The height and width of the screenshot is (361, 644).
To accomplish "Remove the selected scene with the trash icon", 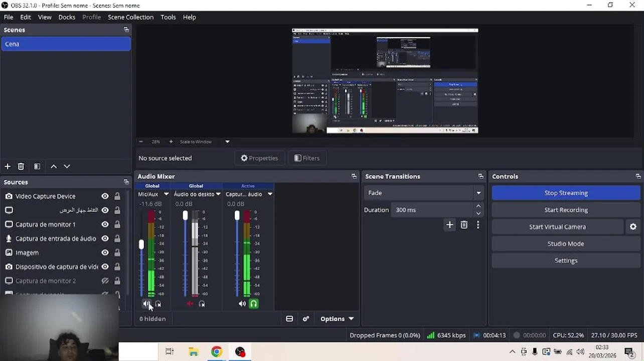I will 21,166.
